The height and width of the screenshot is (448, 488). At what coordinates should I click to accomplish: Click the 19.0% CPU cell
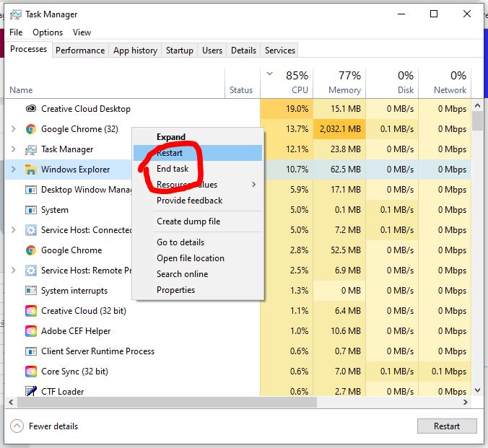click(x=287, y=109)
